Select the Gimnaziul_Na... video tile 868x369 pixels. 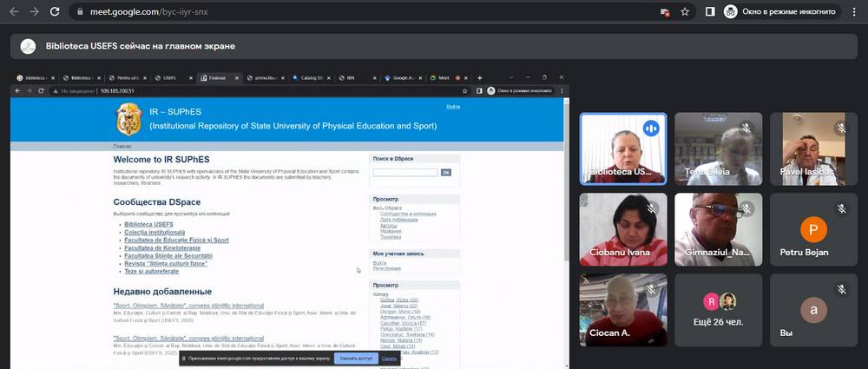pos(718,229)
